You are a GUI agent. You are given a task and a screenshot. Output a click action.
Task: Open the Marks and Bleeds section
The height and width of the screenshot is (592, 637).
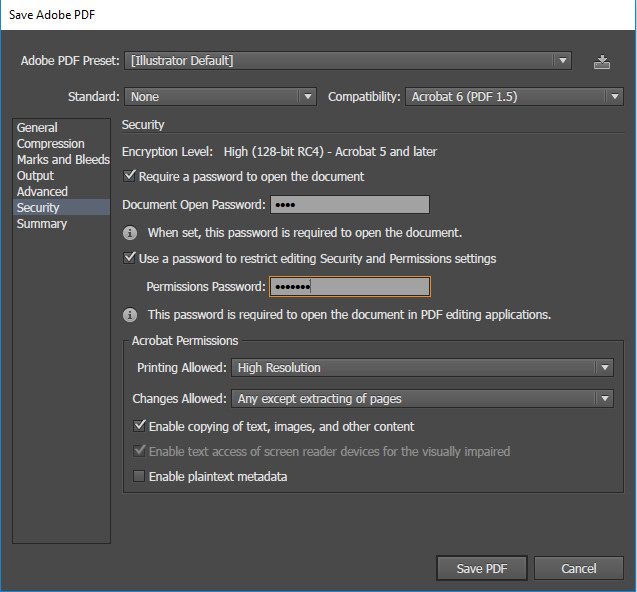62,160
